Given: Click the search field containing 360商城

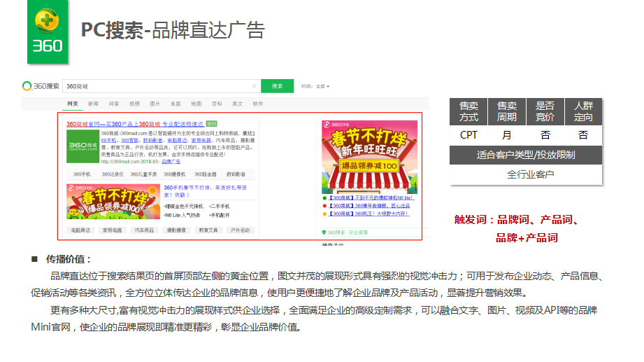Looking at the screenshot, I should [x=162, y=86].
